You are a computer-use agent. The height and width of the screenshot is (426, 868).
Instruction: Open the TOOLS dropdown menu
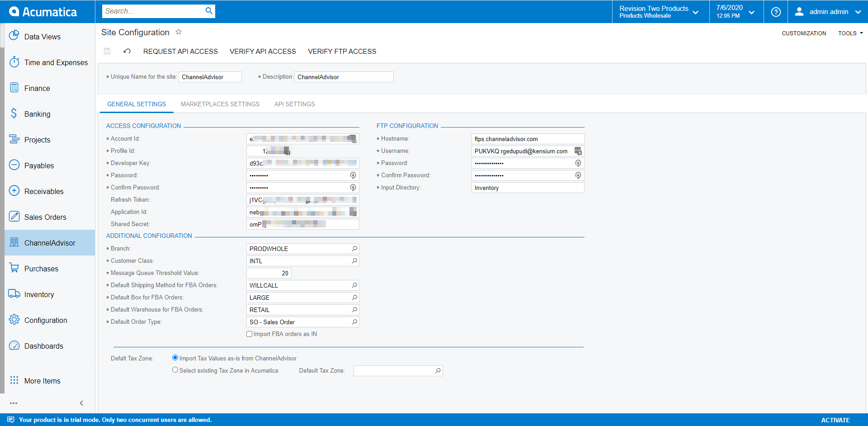click(850, 33)
